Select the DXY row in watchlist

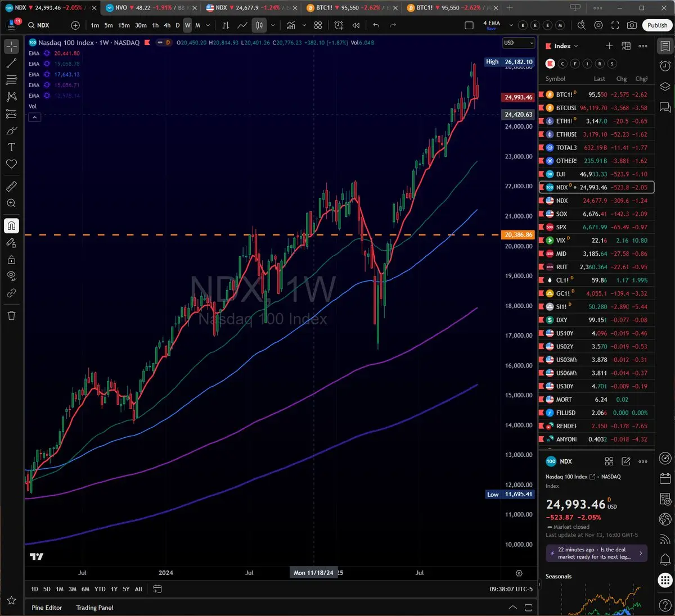(x=596, y=320)
